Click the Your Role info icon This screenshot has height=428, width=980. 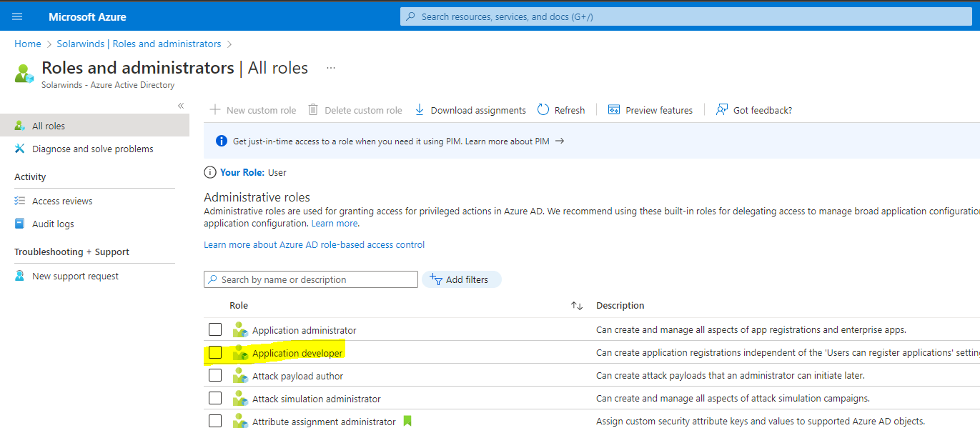[210, 172]
